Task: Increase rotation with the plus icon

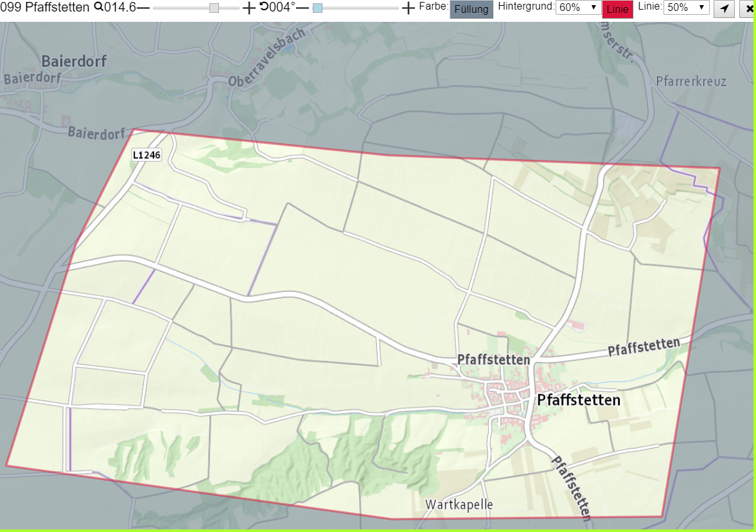Action: [x=408, y=8]
